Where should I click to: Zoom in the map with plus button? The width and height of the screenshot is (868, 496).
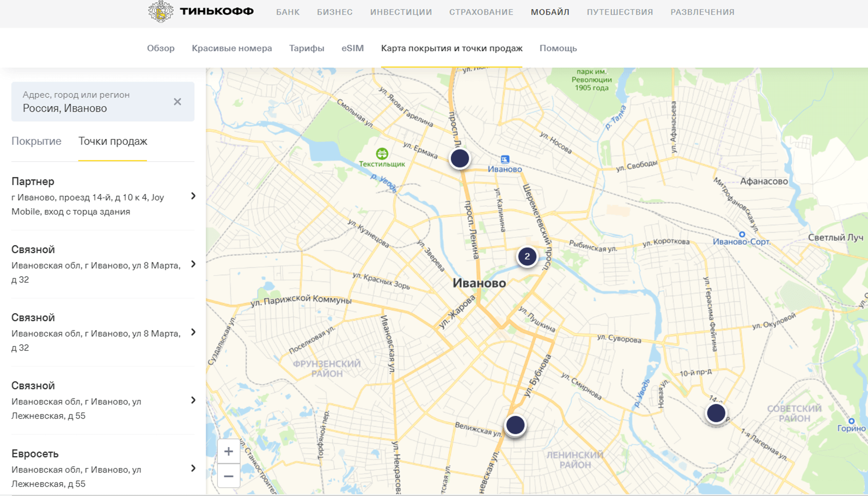[x=229, y=451]
